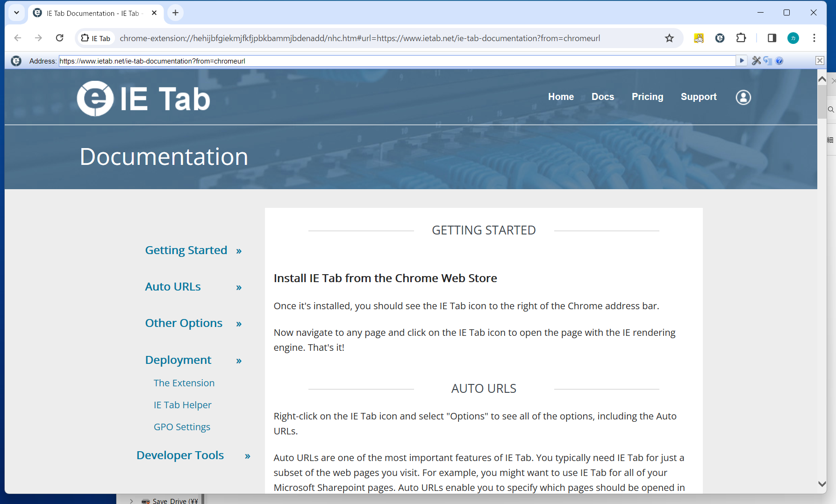Click the yellow rabbit extension icon
This screenshot has height=504, width=836.
point(699,38)
